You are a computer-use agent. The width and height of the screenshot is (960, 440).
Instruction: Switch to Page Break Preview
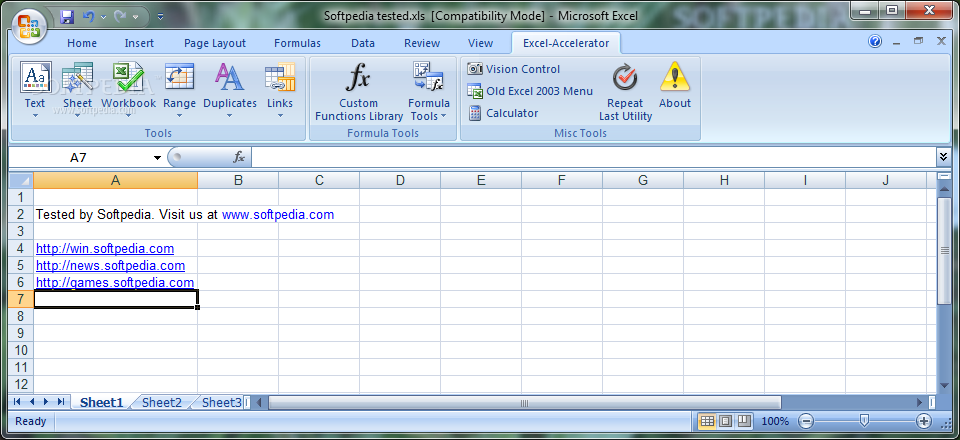click(744, 421)
